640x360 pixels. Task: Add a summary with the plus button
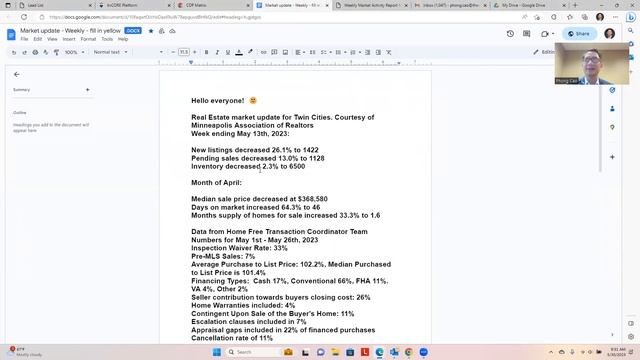click(87, 90)
